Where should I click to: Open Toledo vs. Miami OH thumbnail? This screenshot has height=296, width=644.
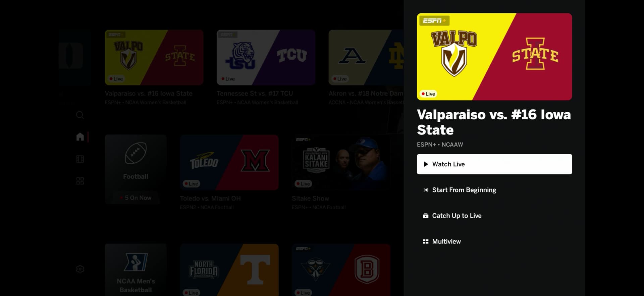pyautogui.click(x=229, y=163)
